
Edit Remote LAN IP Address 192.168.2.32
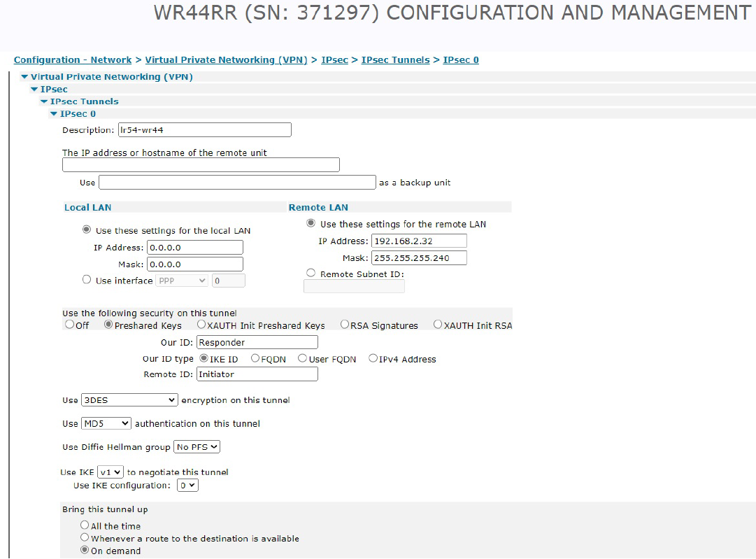tap(419, 241)
